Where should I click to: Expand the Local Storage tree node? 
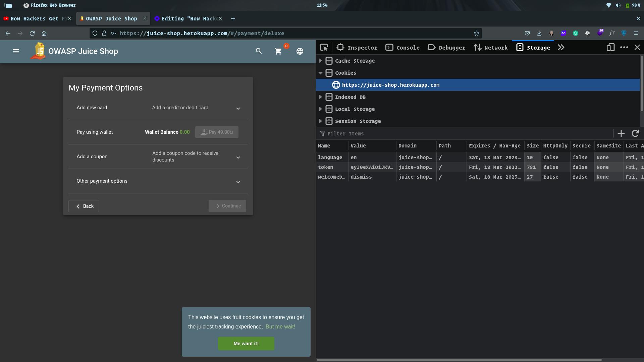[320, 109]
